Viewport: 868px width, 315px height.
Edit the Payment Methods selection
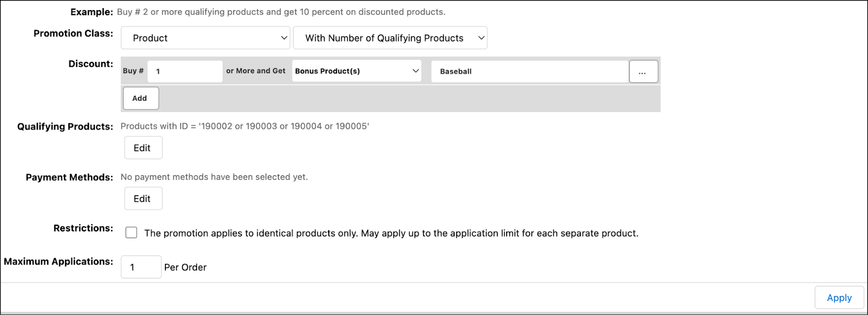tap(143, 199)
